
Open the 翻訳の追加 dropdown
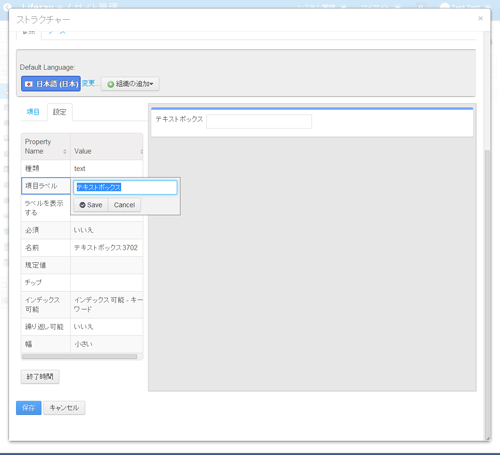tap(130, 84)
